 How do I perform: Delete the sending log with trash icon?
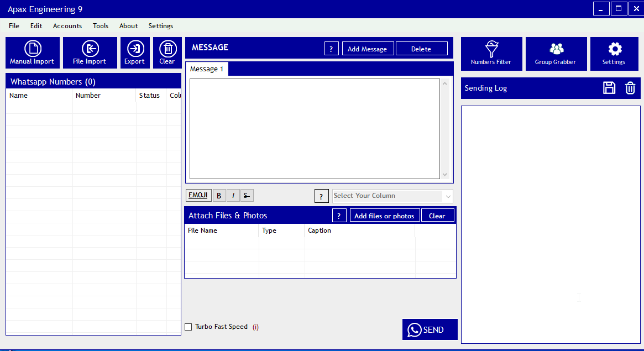(630, 88)
